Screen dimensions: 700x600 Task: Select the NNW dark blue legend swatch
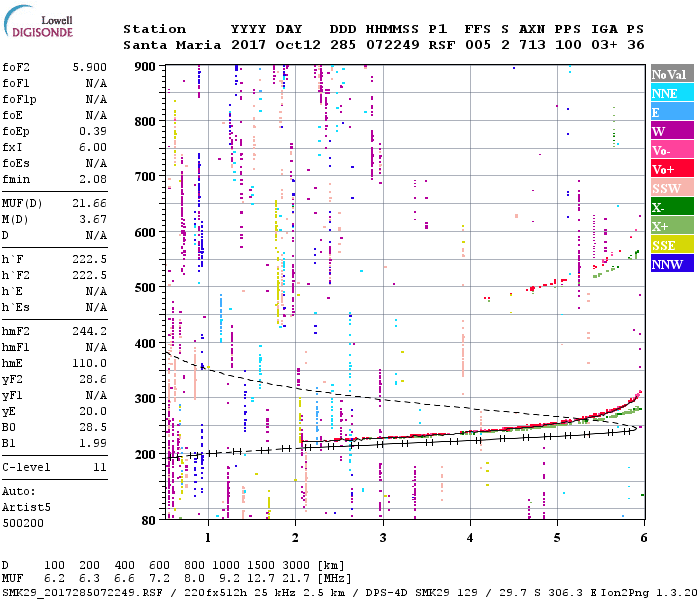pos(672,264)
